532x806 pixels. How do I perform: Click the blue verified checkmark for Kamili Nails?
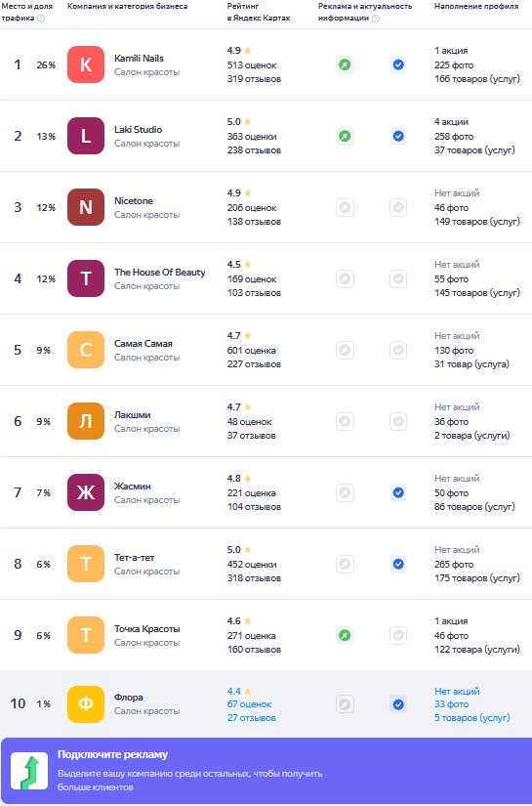398,64
